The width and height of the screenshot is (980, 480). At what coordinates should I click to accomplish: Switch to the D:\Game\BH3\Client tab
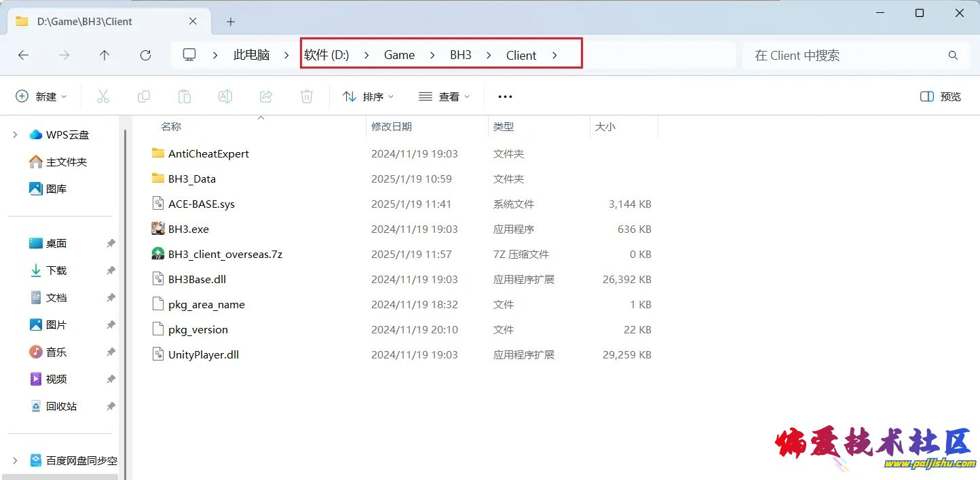pyautogui.click(x=107, y=22)
